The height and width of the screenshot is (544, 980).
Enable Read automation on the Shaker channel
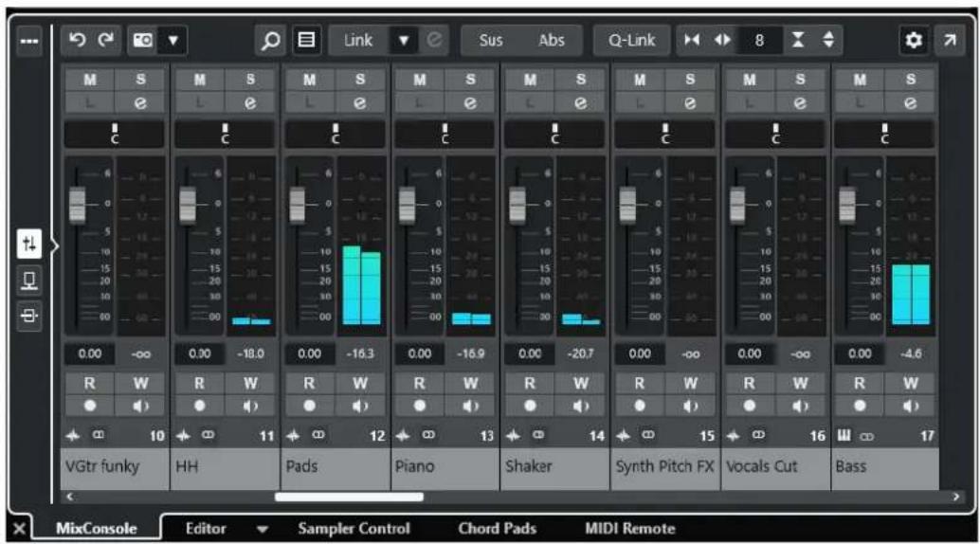(x=530, y=383)
